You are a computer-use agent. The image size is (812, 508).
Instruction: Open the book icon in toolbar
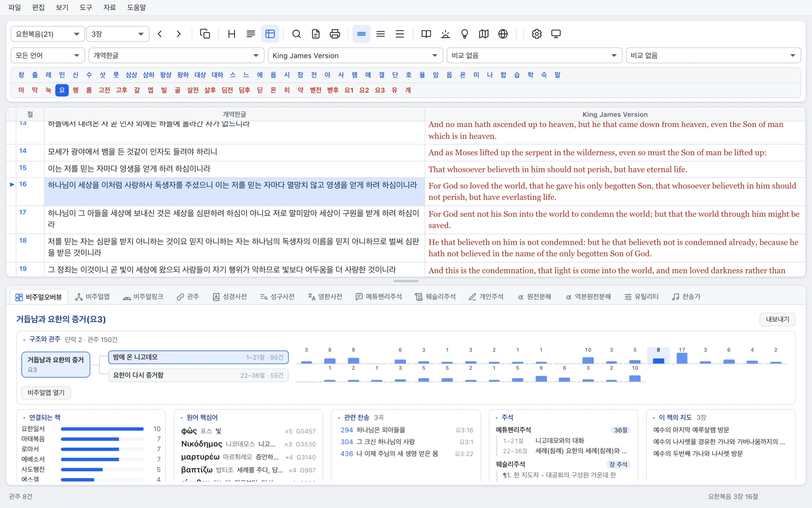pos(426,34)
